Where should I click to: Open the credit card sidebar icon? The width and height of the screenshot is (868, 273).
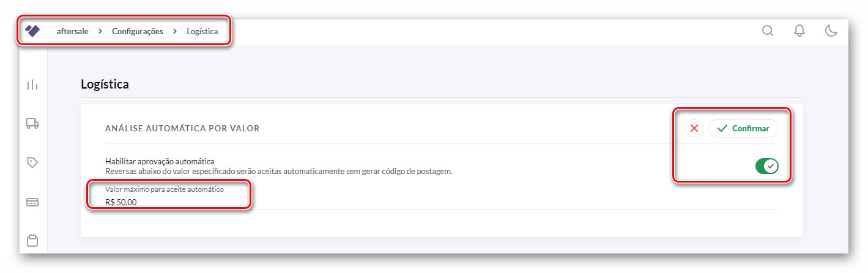pos(32,202)
